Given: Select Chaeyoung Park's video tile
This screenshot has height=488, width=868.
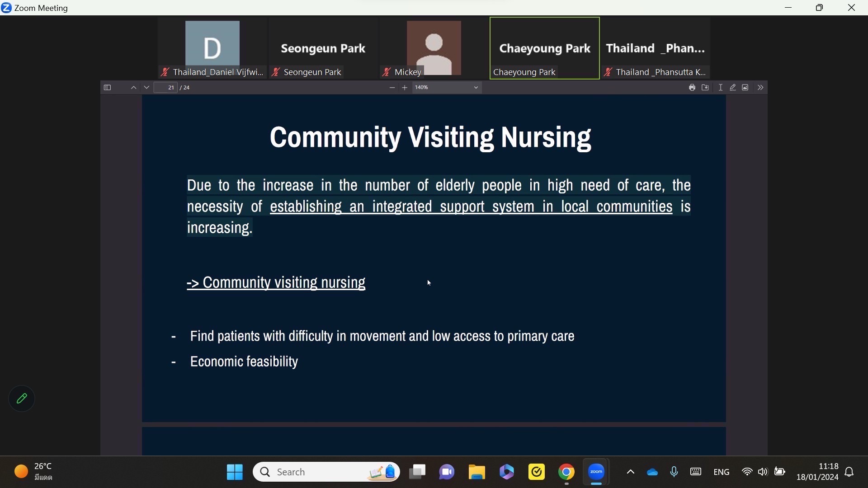Looking at the screenshot, I should click(x=545, y=48).
